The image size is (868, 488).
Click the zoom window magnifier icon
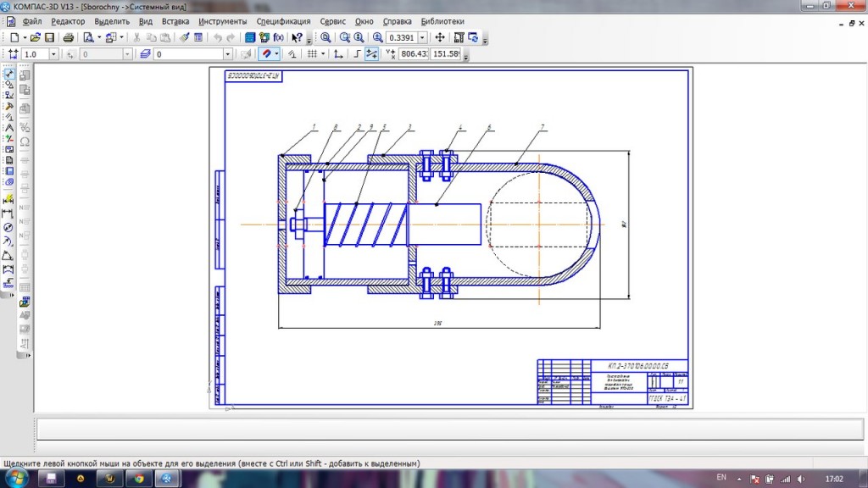click(x=344, y=37)
